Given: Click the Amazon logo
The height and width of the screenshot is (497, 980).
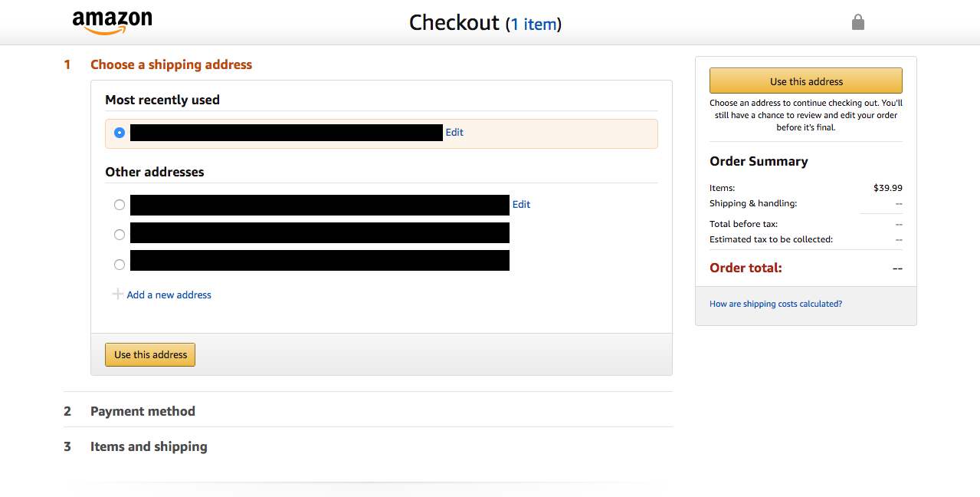Looking at the screenshot, I should [112, 21].
